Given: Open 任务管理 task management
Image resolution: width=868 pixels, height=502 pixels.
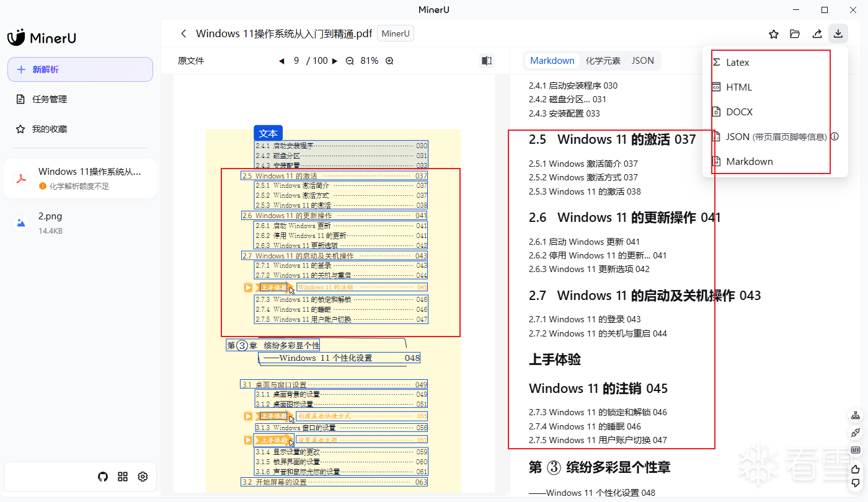Looking at the screenshot, I should point(80,99).
